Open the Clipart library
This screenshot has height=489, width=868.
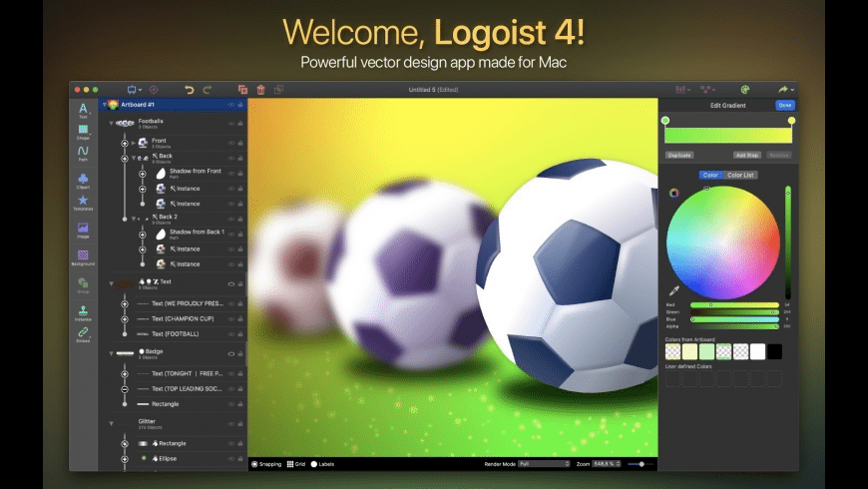coord(83,181)
